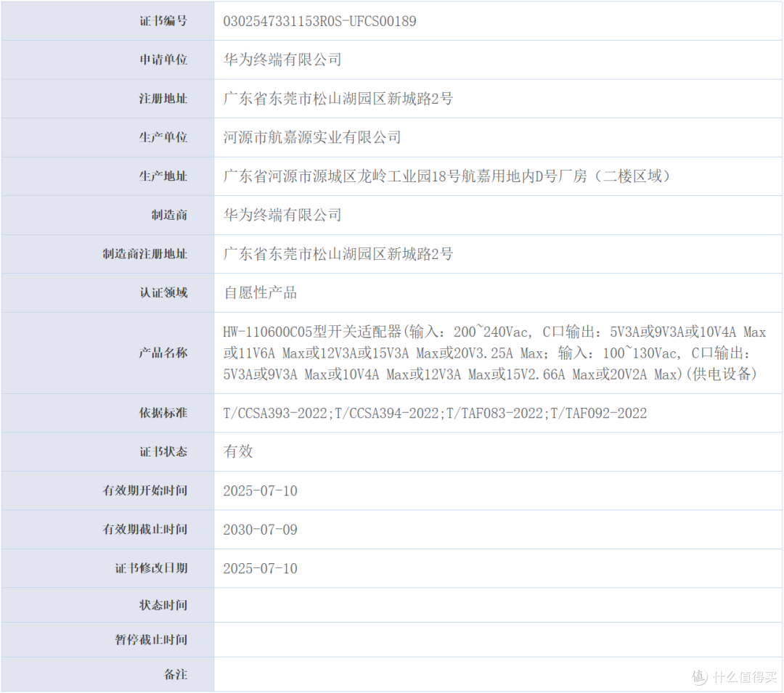Click the 备注 label
This screenshot has width=784, height=693.
(175, 675)
